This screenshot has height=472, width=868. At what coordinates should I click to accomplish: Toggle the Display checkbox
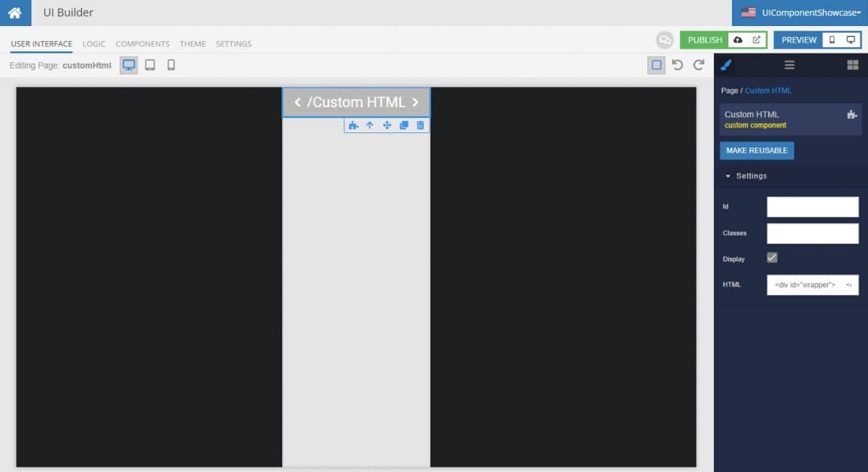pos(771,257)
